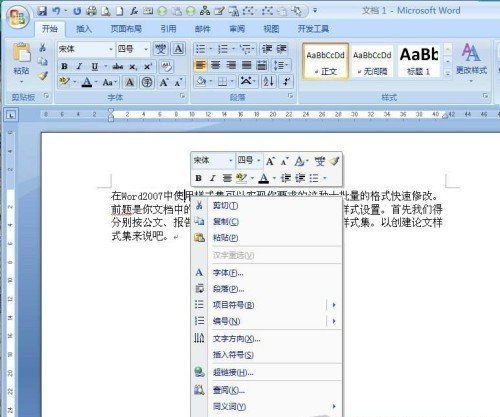This screenshot has height=417, width=500.
Task: Switch to 页面布局 ribbon tab
Action: click(x=126, y=29)
